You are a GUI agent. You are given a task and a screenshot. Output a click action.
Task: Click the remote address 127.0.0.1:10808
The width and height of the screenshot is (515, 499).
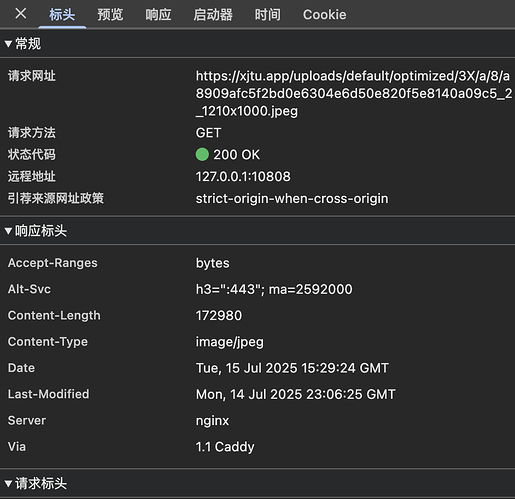coord(243,177)
